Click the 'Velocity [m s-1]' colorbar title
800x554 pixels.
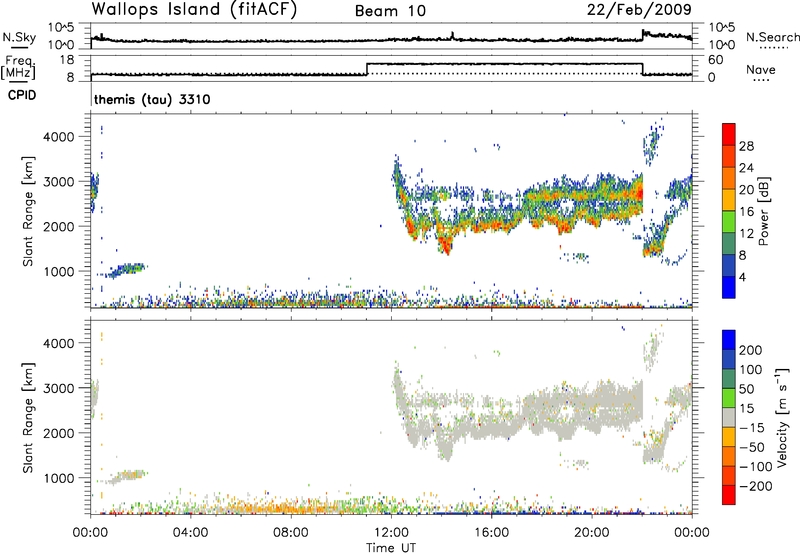(782, 417)
